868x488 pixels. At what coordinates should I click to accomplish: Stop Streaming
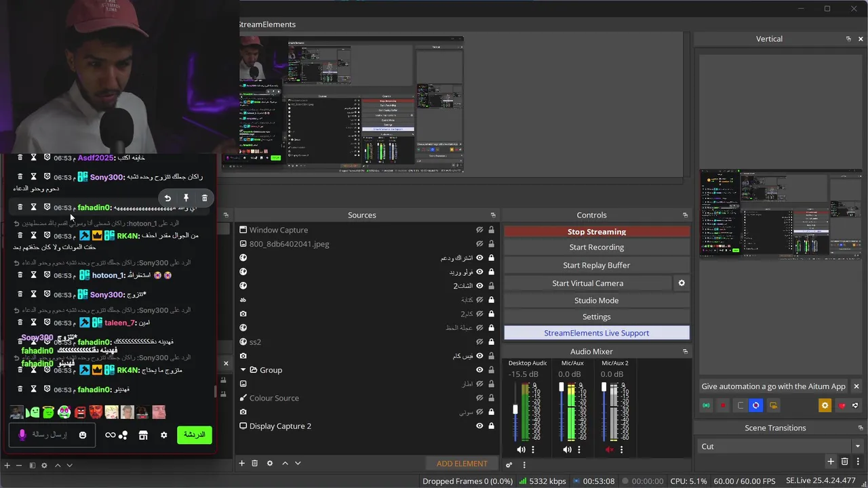pos(597,232)
